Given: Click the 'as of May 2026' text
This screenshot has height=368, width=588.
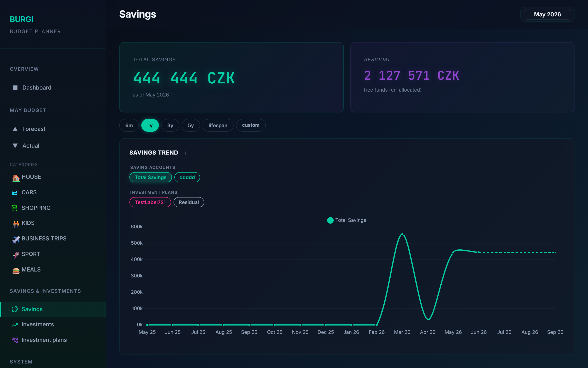Looking at the screenshot, I should (151, 95).
